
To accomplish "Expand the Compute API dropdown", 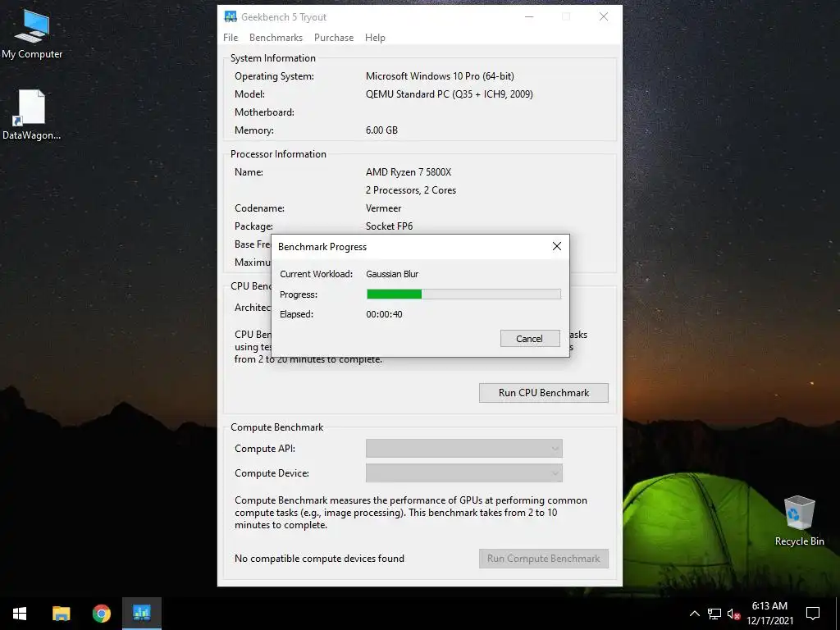I will [x=464, y=449].
